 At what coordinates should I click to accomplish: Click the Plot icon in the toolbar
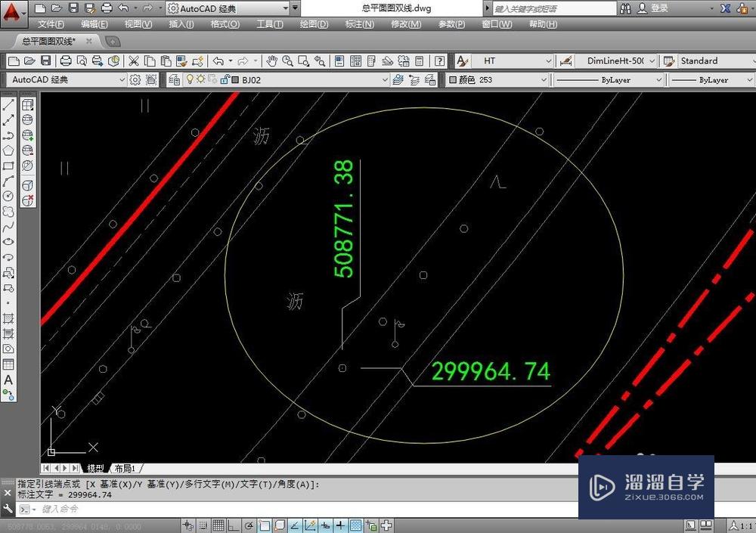click(x=64, y=60)
